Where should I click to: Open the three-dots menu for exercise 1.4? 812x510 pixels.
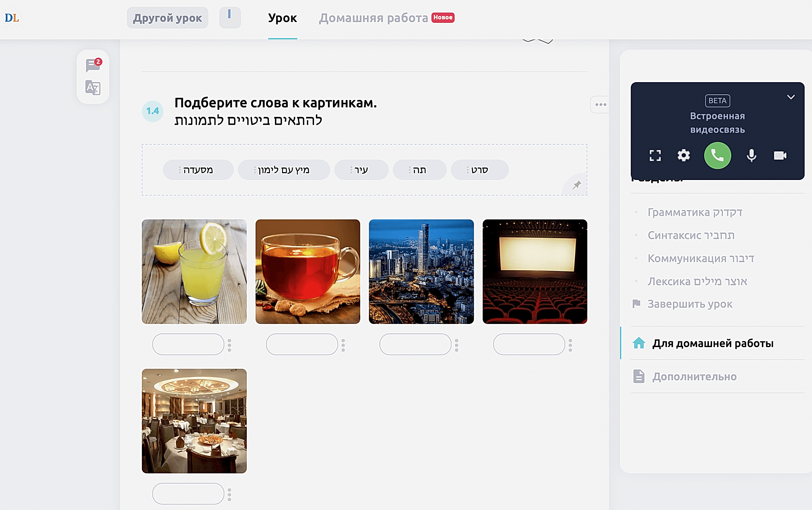(x=601, y=105)
